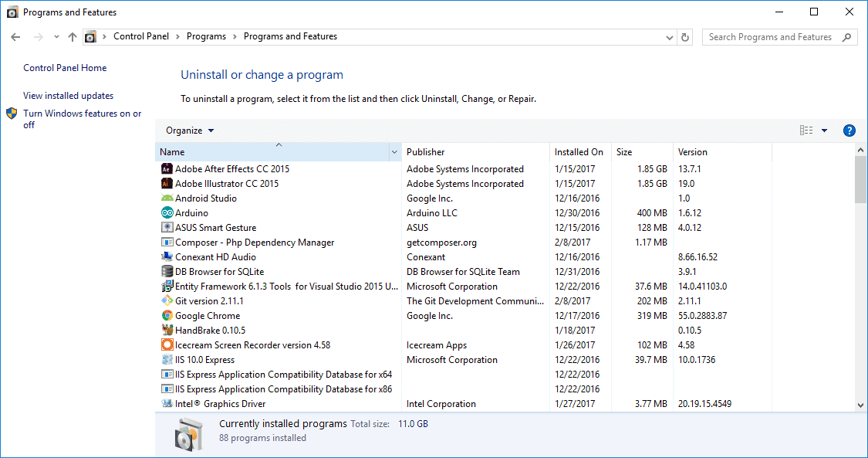The image size is (868, 458).
Task: Click the IIS 10.0 Express icon
Action: coord(167,359)
